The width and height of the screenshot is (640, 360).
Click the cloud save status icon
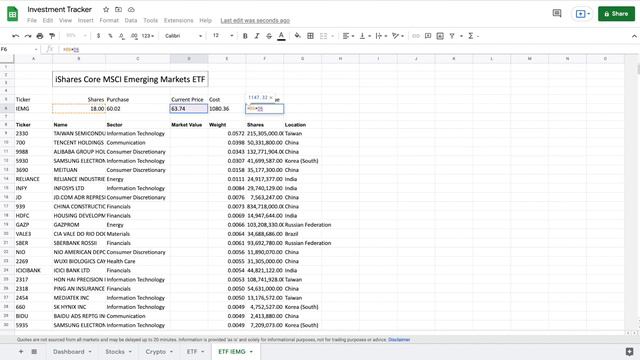click(131, 9)
